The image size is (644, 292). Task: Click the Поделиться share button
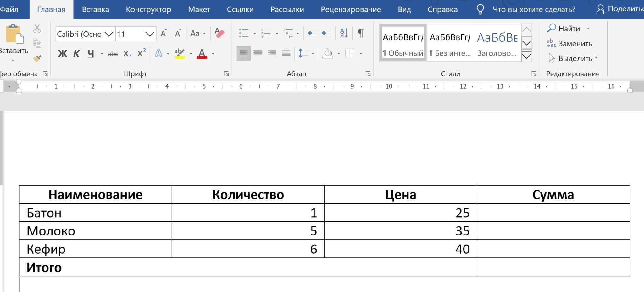620,9
